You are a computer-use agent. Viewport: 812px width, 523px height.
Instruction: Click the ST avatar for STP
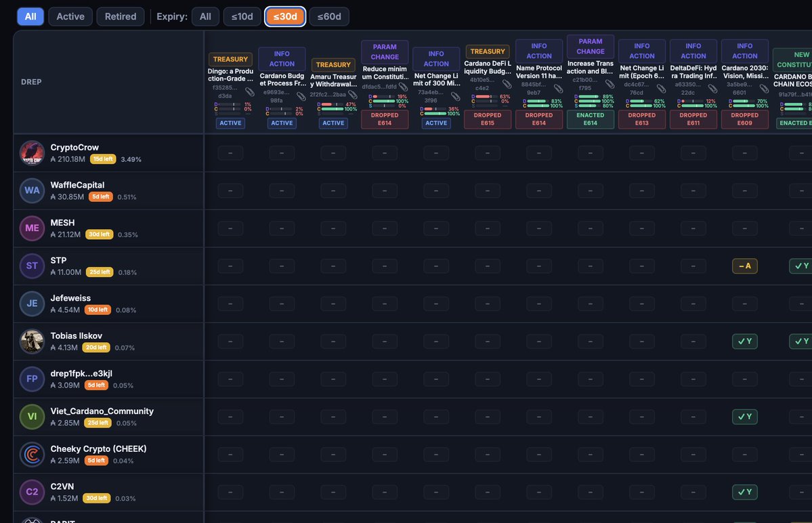tap(32, 266)
